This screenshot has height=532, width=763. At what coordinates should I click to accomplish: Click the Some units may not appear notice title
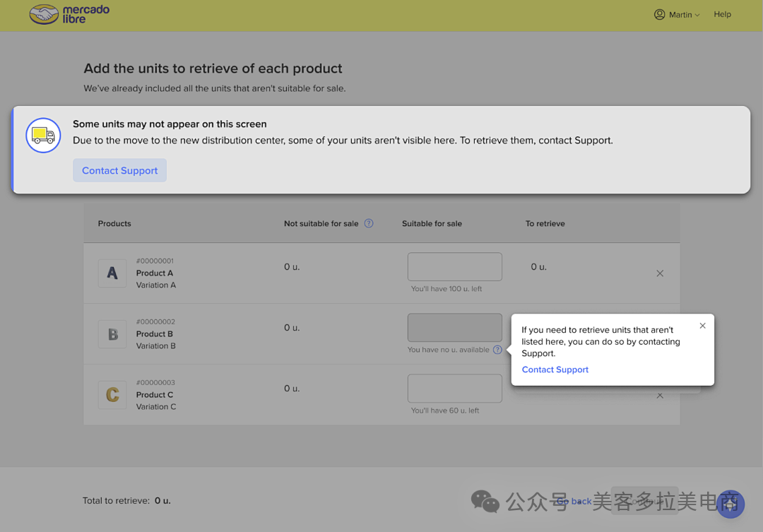click(x=170, y=124)
